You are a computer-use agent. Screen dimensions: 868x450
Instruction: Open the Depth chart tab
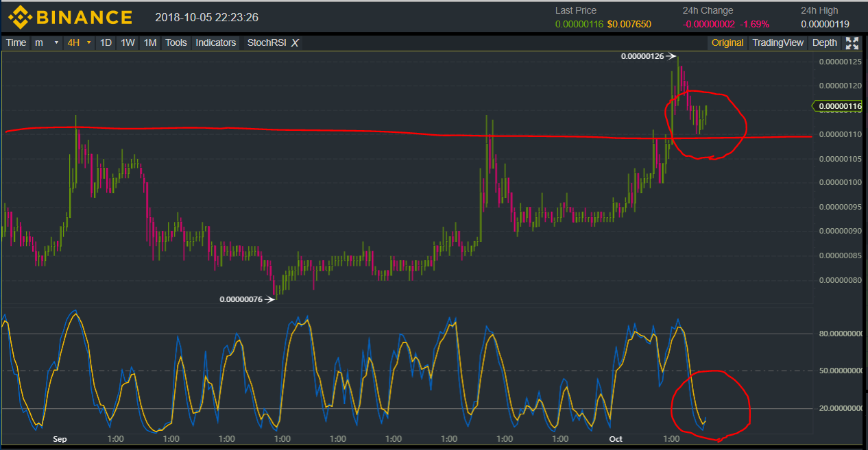click(824, 42)
